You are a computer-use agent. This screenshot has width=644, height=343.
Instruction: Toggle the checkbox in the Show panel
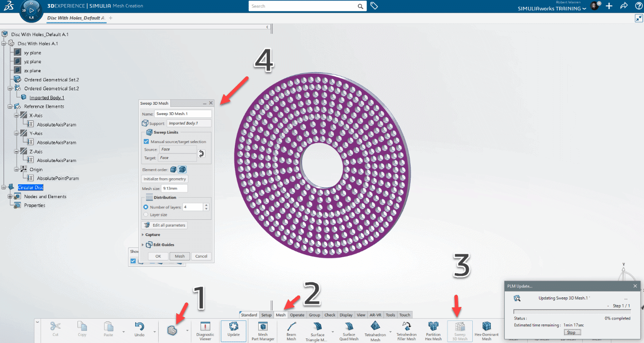click(x=133, y=260)
